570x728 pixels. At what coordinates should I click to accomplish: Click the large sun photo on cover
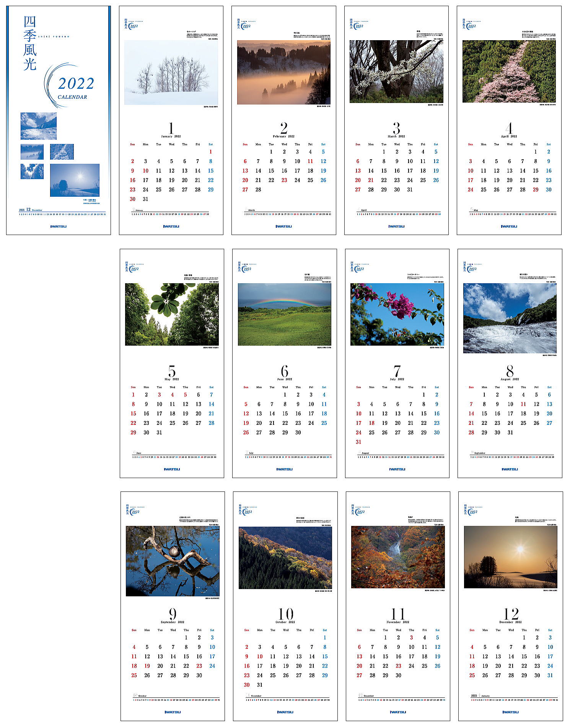pos(75,180)
